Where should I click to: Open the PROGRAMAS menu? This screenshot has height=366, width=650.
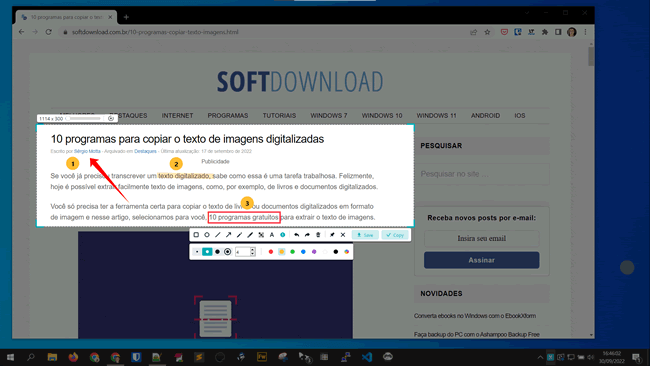coord(228,116)
